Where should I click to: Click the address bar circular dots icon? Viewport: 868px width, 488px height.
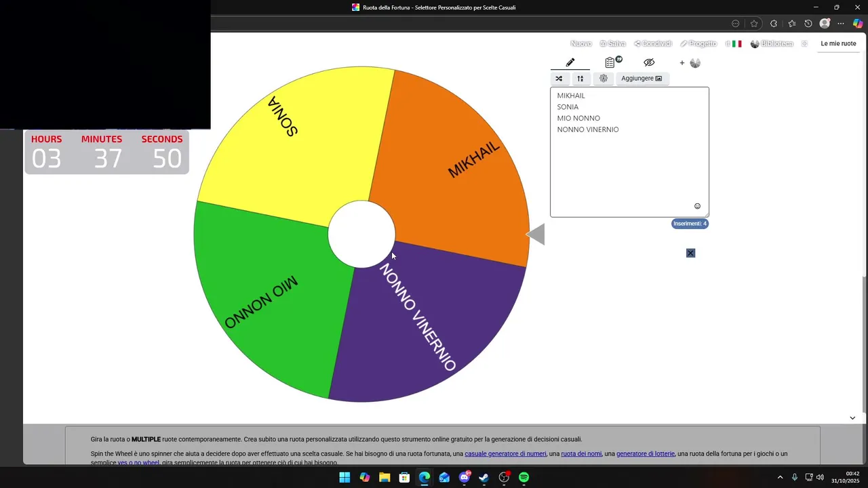point(736,24)
